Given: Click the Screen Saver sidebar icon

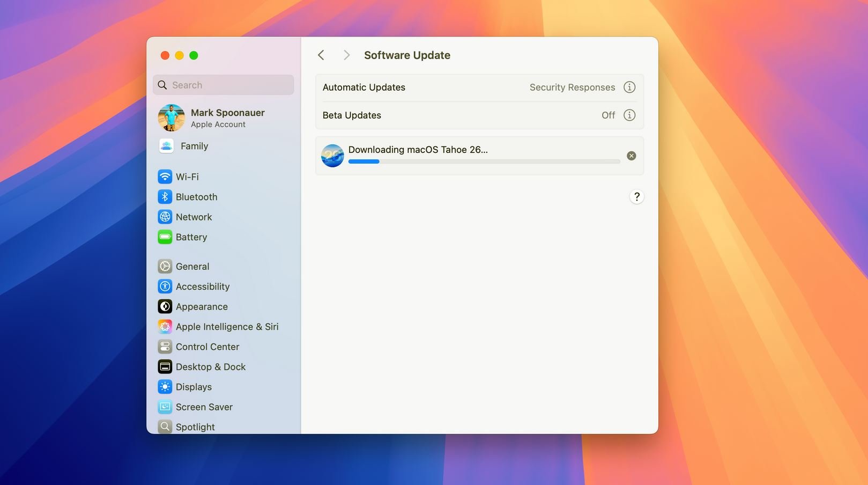Looking at the screenshot, I should tap(165, 407).
